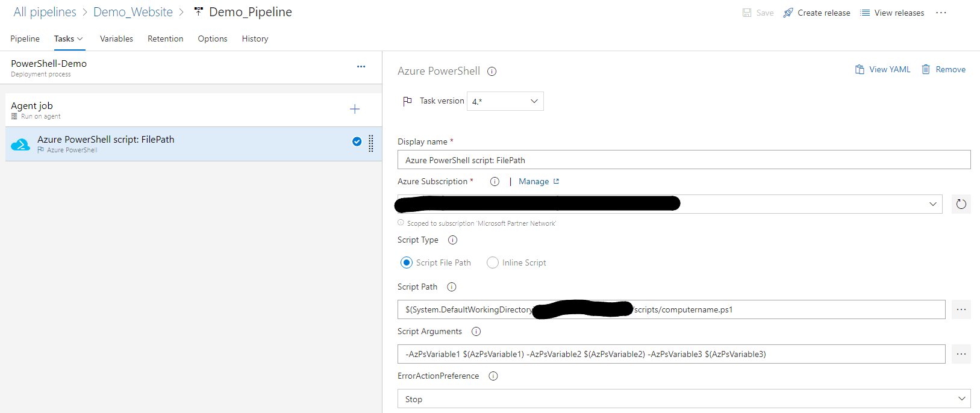Expand the Task version dropdown
The height and width of the screenshot is (413, 980).
(505, 101)
